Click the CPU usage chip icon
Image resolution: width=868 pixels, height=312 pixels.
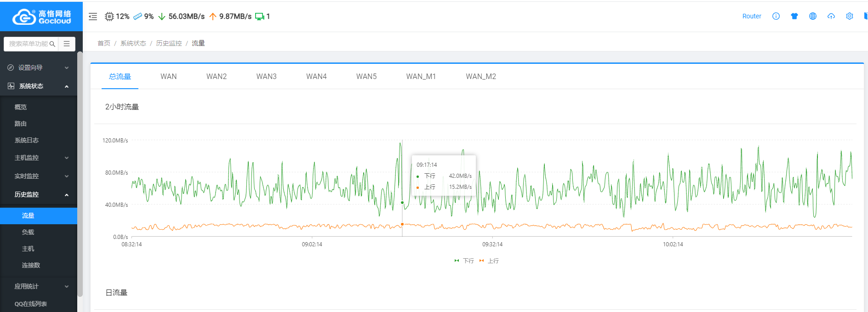[109, 17]
